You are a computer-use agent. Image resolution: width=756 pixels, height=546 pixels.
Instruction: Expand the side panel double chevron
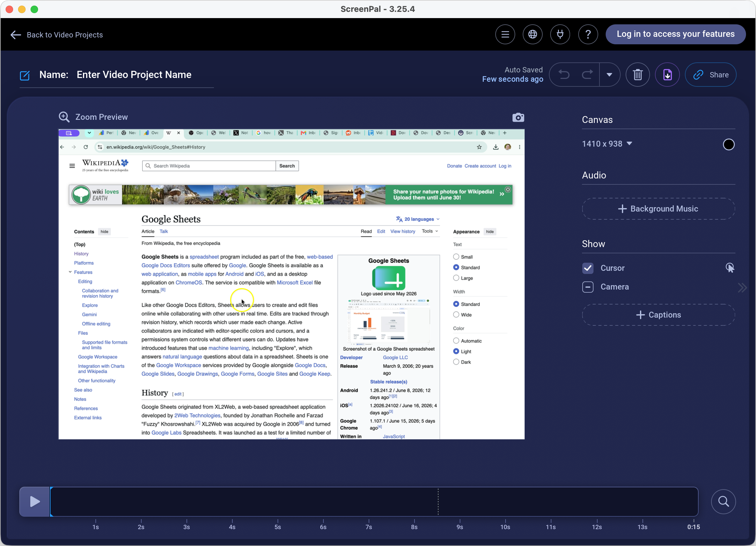[x=742, y=288]
